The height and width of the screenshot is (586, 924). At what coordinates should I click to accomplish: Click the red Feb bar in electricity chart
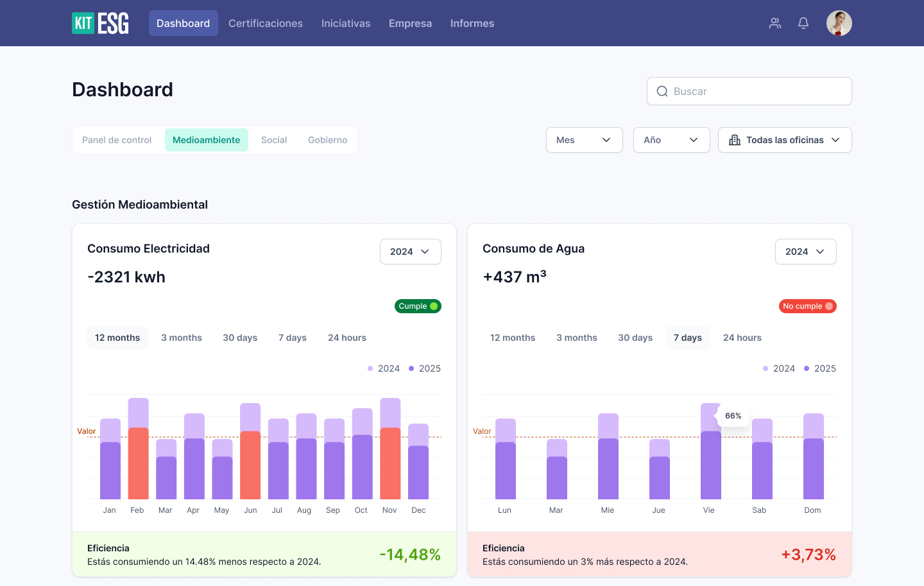click(138, 462)
